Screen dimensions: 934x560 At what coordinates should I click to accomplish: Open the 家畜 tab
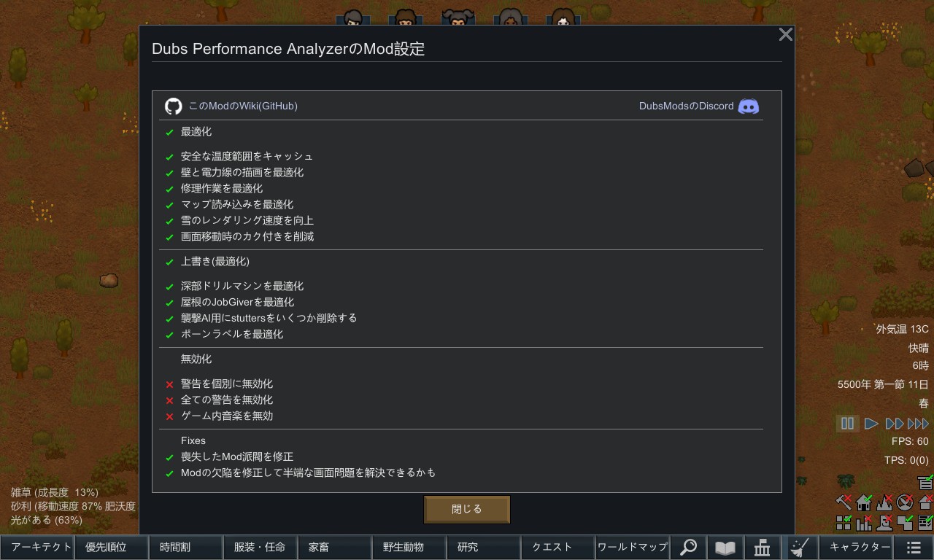335,547
